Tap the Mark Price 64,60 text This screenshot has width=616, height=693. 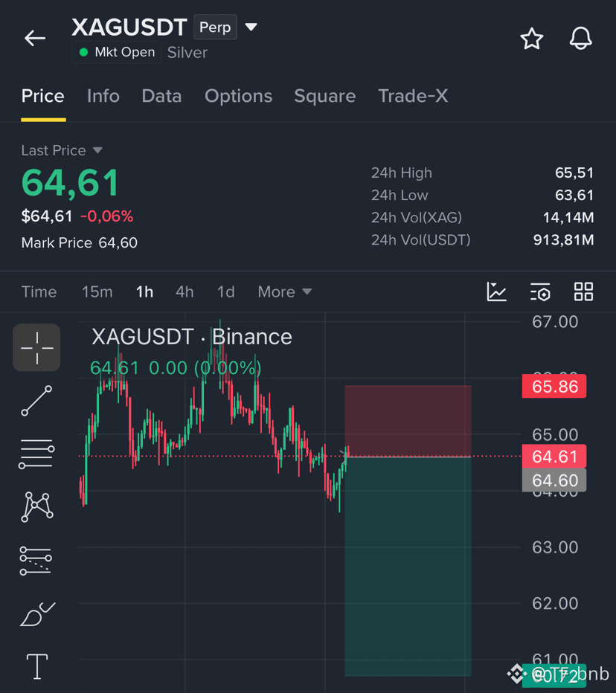click(80, 242)
